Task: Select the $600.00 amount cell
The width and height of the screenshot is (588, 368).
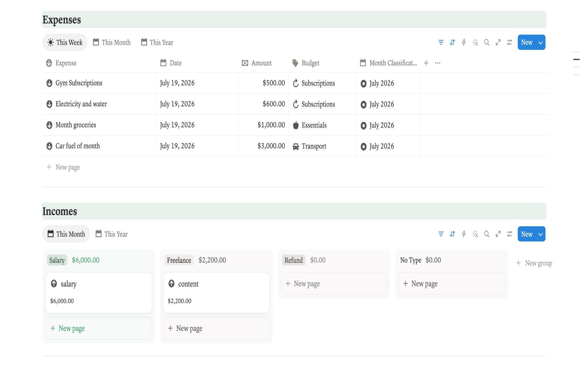Action: (263, 104)
